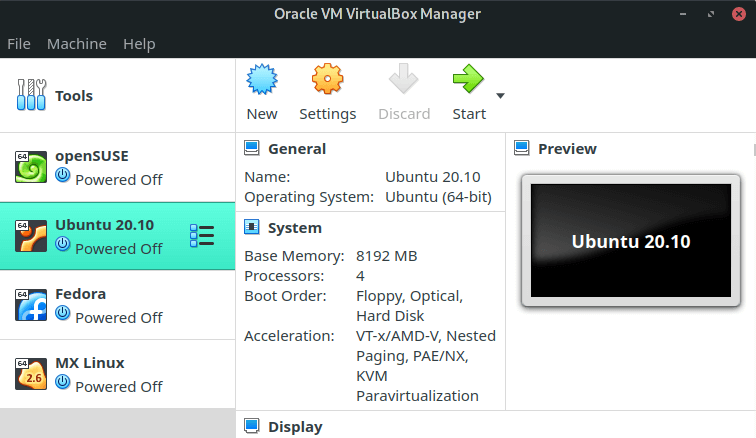The width and height of the screenshot is (756, 438).
Task: Click 'VT-x/AMD-V, Nested' acceleration text
Action: coord(426,336)
